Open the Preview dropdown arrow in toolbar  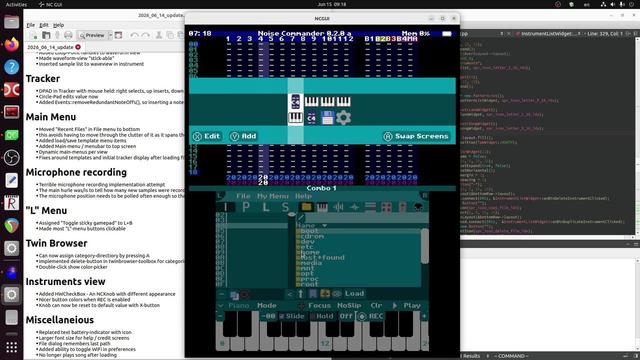pos(110,36)
